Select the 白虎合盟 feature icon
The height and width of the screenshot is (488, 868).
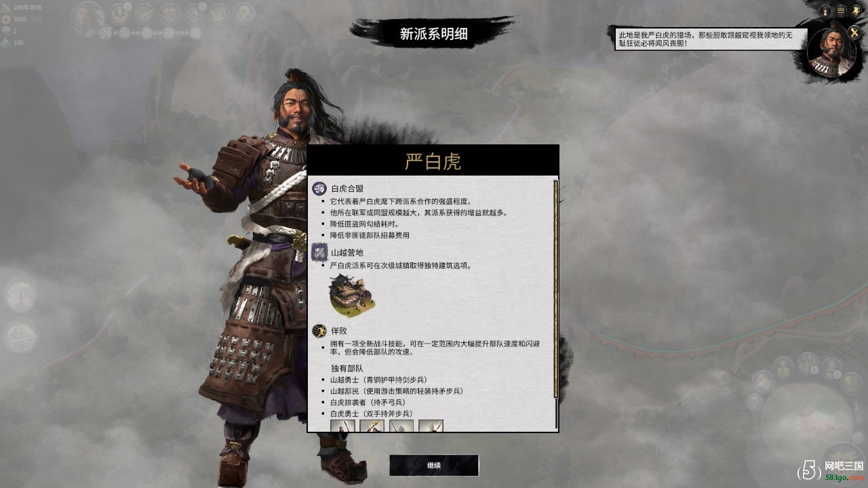pyautogui.click(x=319, y=188)
